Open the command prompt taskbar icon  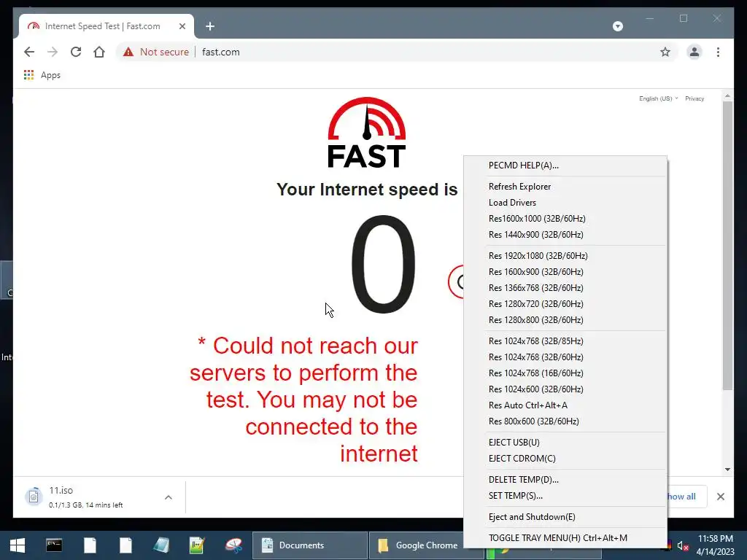[x=54, y=545]
